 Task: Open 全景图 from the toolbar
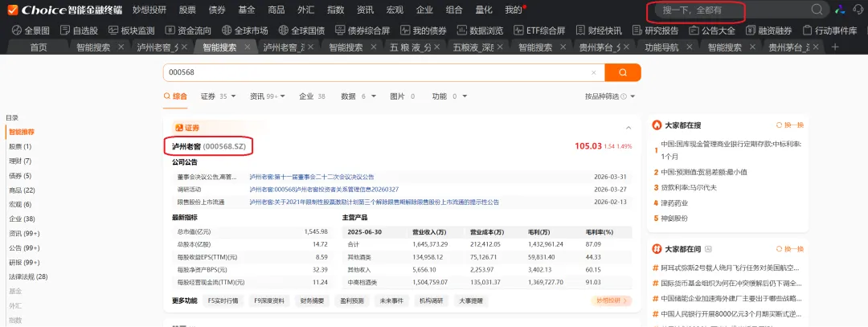(31, 31)
